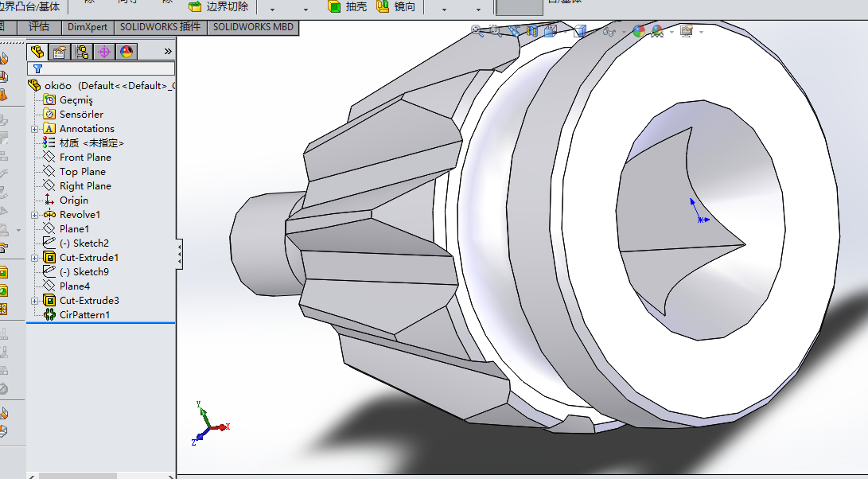Screen dimensions: 868x479
Task: Click the Display Style box icon
Action: [x=580, y=31]
